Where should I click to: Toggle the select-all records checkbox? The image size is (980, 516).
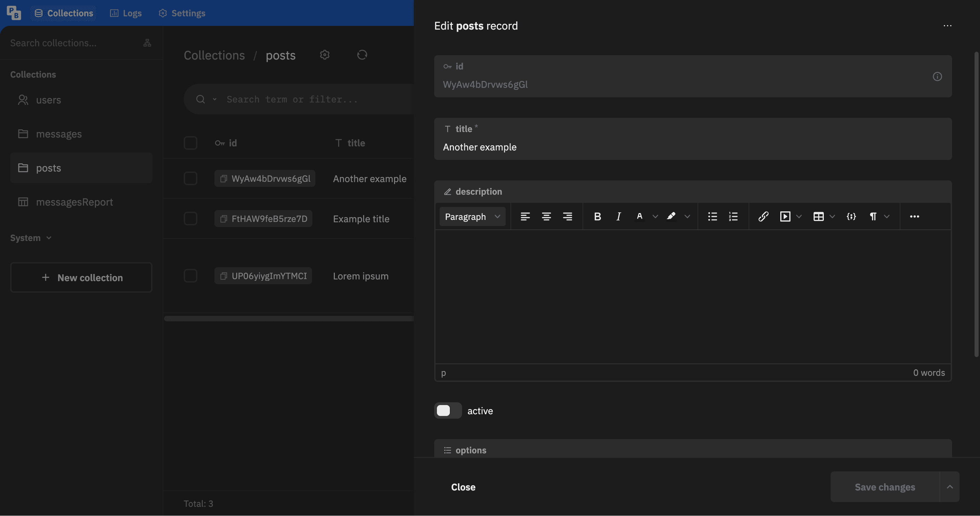(190, 143)
